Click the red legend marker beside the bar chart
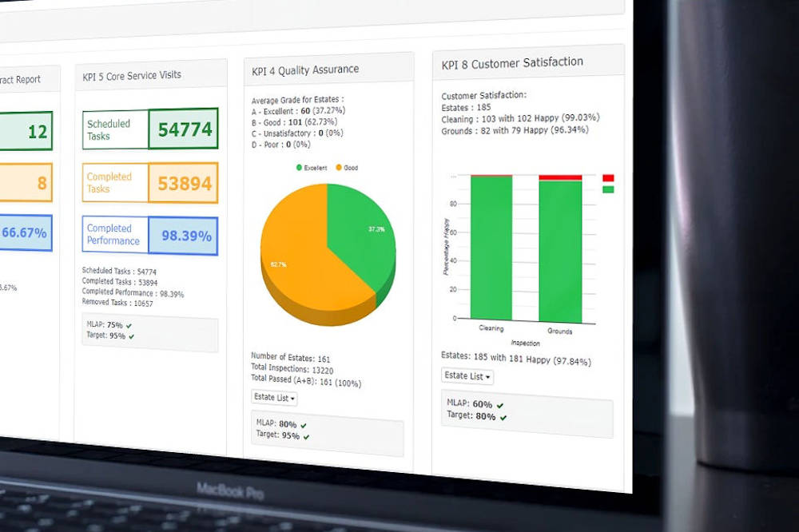The image size is (799, 532). 608,178
